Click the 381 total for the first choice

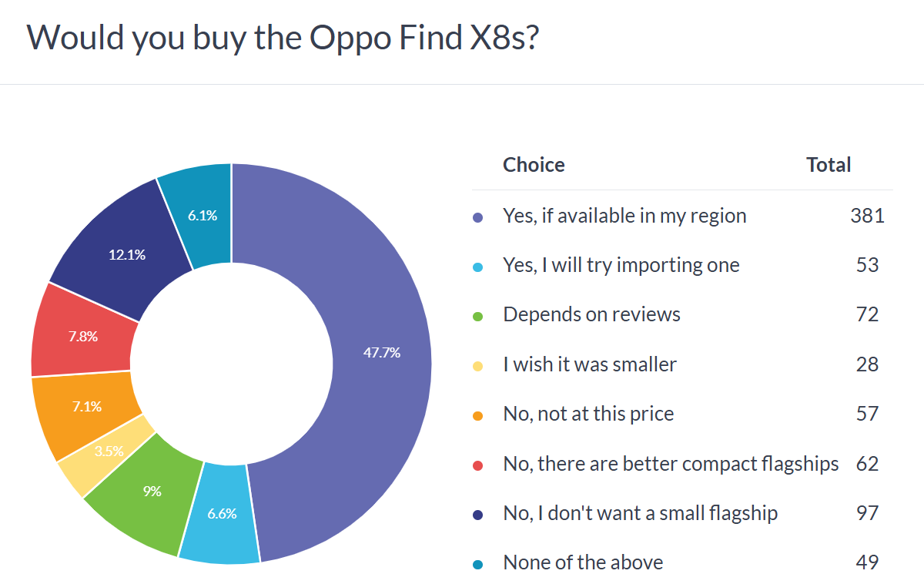(867, 216)
